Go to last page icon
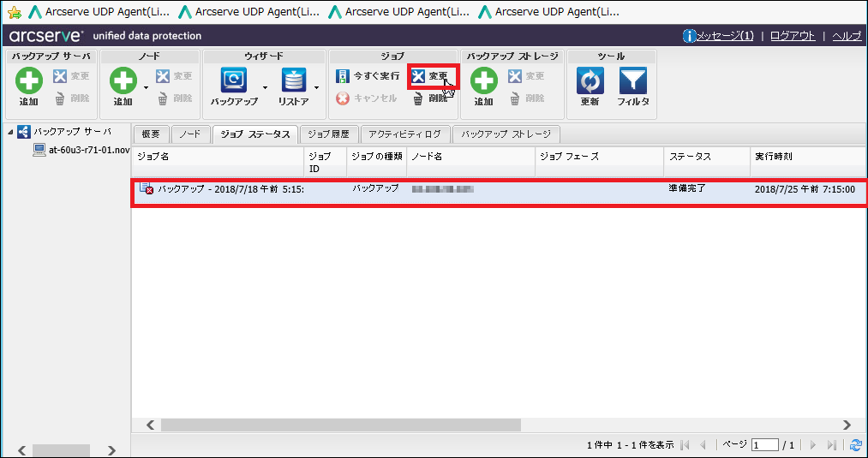This screenshot has width=868, height=458. point(831,444)
